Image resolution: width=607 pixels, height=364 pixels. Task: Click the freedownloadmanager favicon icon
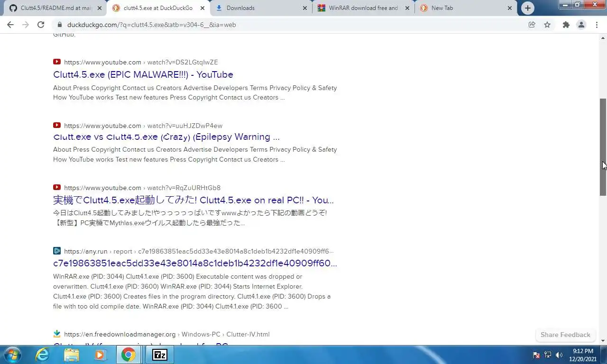[57, 334]
